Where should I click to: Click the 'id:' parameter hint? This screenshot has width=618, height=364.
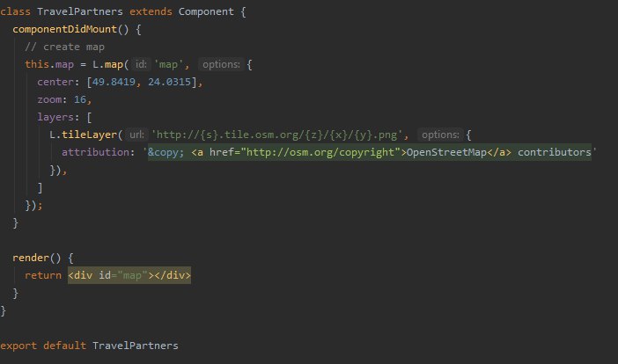141,64
